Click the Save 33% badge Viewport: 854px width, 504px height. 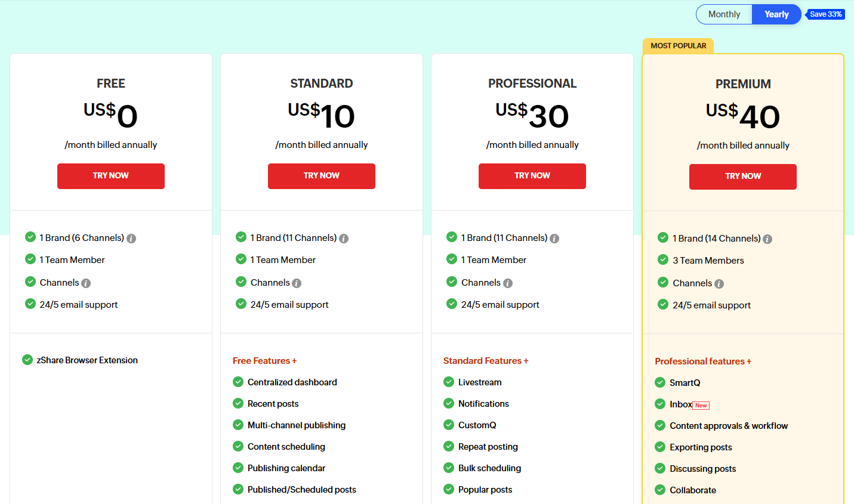pyautogui.click(x=826, y=14)
